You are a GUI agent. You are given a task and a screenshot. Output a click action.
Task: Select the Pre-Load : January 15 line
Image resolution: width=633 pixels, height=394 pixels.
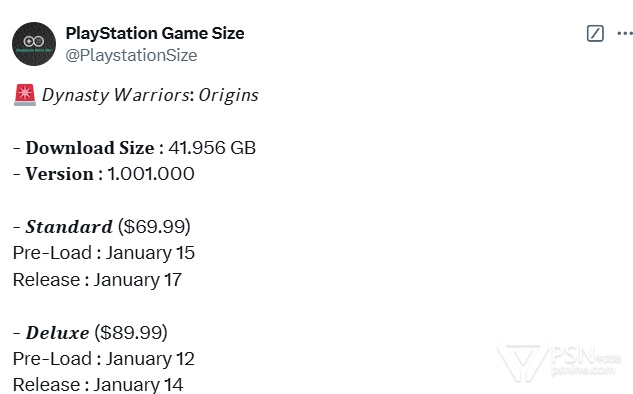pos(104,253)
